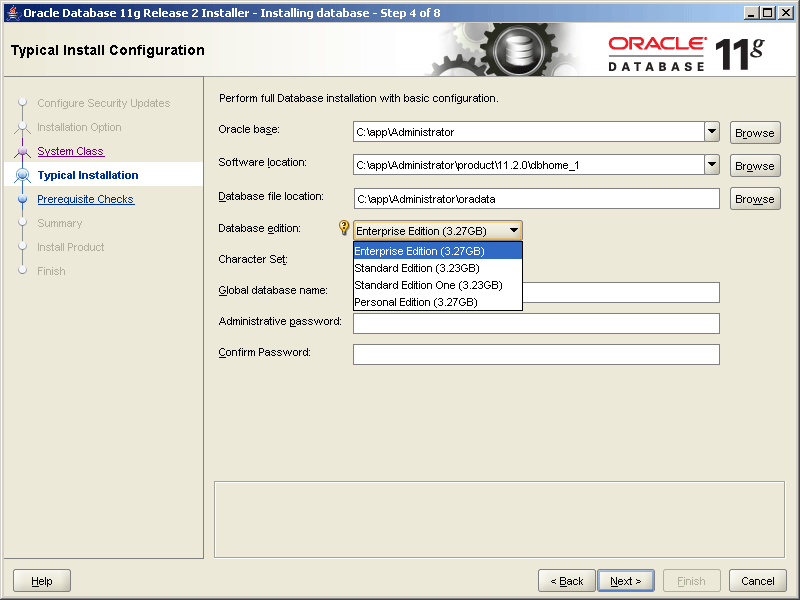Click the Oracle base path field
This screenshot has width=800, height=600.
(x=529, y=132)
